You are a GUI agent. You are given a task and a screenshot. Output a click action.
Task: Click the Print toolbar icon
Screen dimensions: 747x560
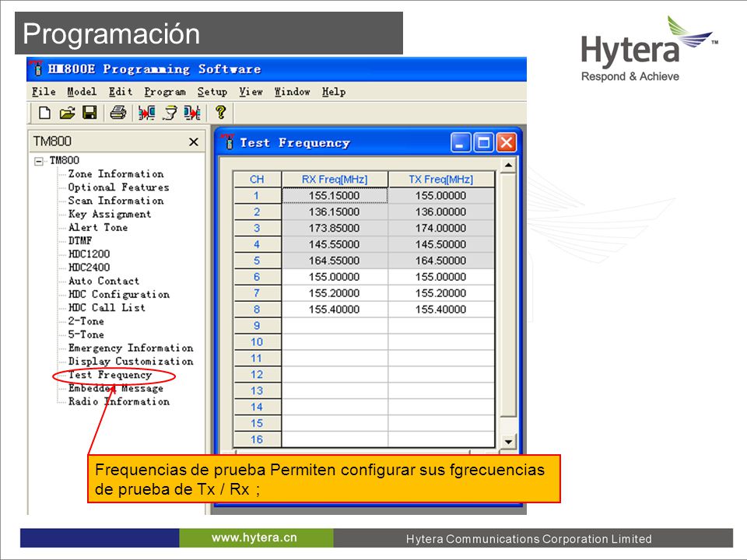pyautogui.click(x=118, y=113)
